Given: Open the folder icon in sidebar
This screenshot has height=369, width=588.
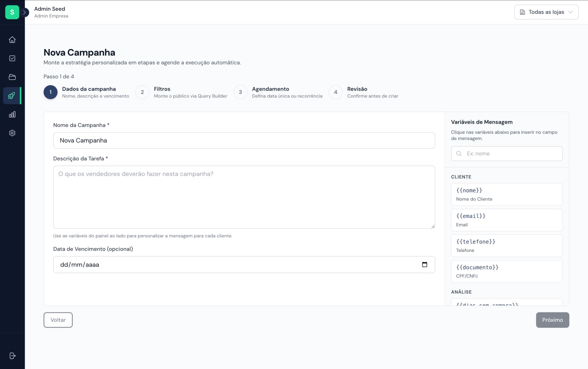Looking at the screenshot, I should [12, 77].
